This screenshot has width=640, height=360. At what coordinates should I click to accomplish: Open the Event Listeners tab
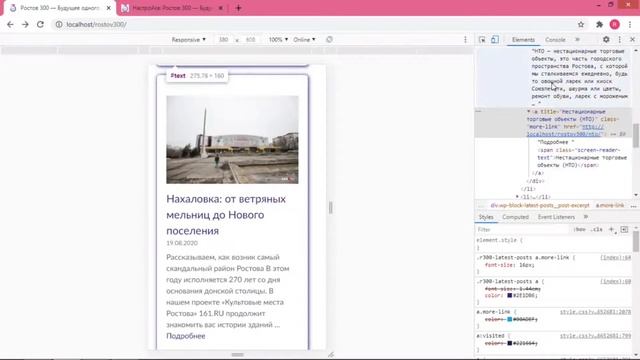556,217
